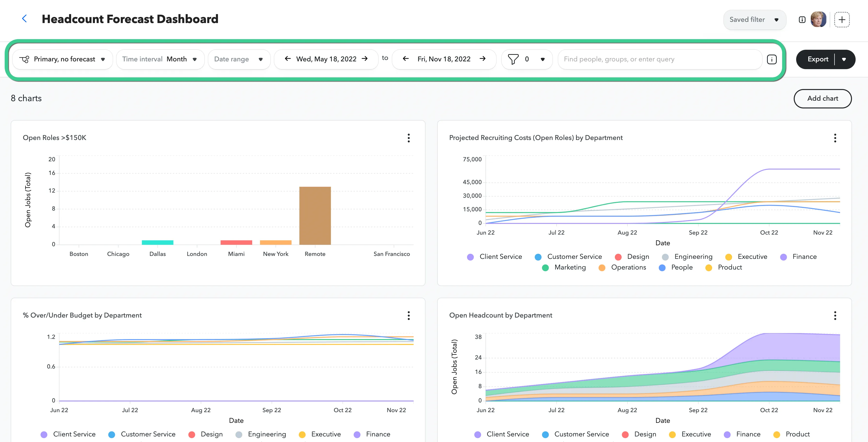The width and height of the screenshot is (868, 442).
Task: Toggle Client Service in % Over/Under Budget legend
Action: (x=68, y=434)
